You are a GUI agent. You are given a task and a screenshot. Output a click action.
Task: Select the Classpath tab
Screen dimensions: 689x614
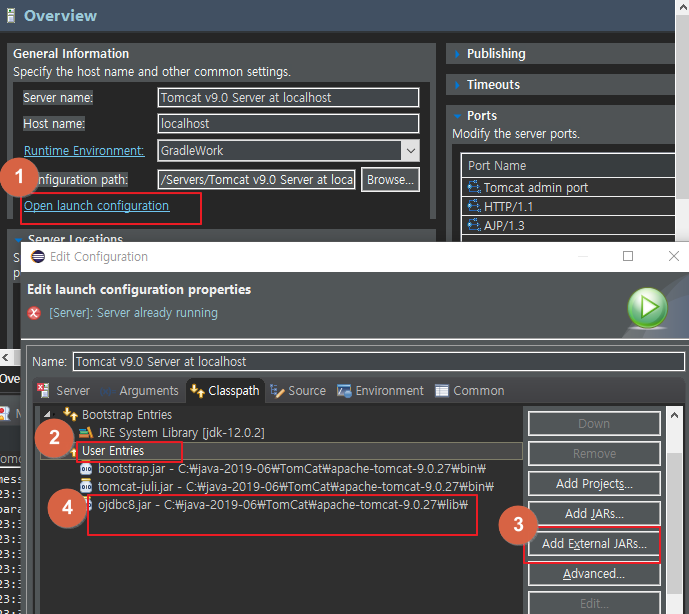point(225,391)
